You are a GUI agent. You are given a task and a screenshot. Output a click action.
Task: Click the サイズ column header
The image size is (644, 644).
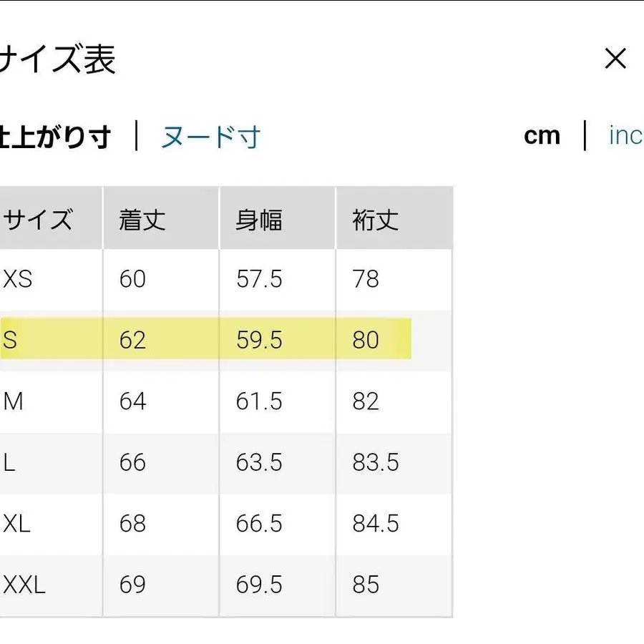(x=39, y=218)
